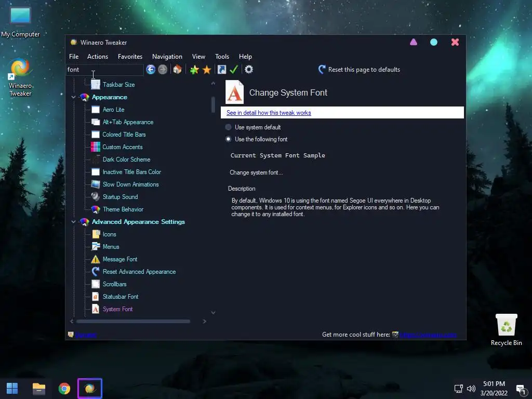Click the horizontal scrollbar right arrow

(x=204, y=321)
